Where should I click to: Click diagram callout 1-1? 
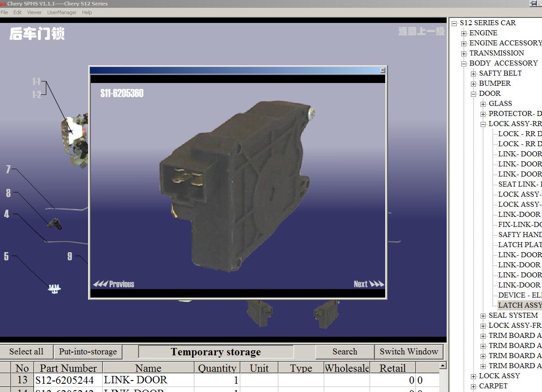[x=36, y=82]
